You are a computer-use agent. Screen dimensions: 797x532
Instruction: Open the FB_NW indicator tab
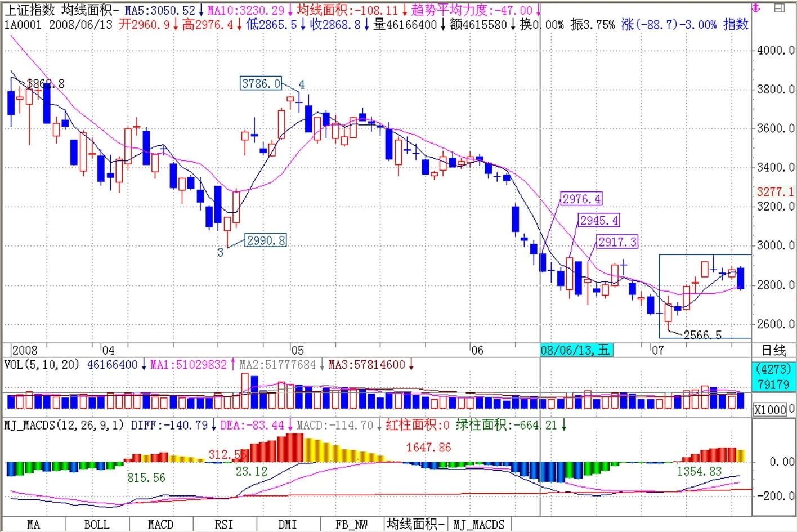coord(351,525)
